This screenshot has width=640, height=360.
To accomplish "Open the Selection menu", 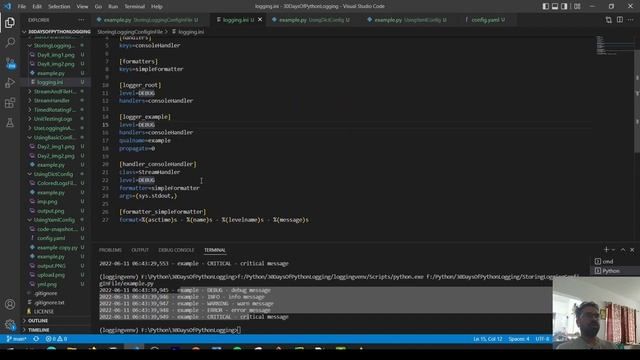I will point(59,7).
